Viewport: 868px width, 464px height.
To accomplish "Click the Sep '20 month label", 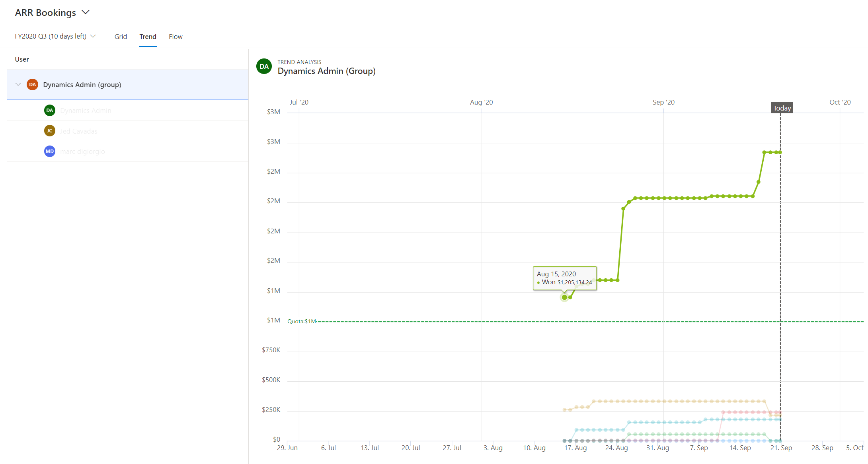I will click(663, 102).
